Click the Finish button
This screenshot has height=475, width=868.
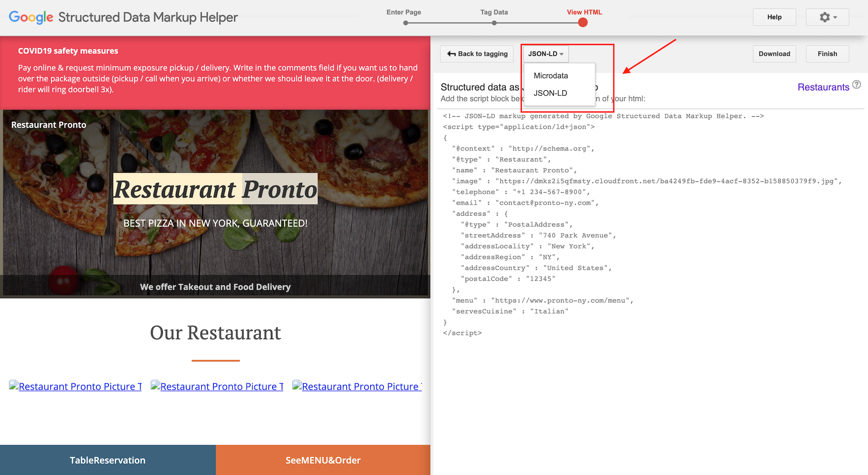827,53
